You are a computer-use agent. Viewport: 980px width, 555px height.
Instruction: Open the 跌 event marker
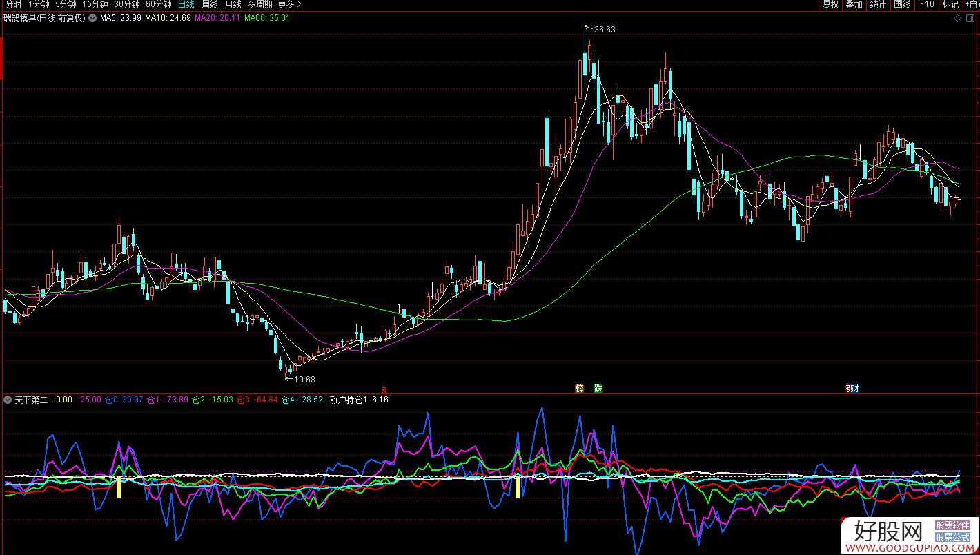pyautogui.click(x=598, y=389)
